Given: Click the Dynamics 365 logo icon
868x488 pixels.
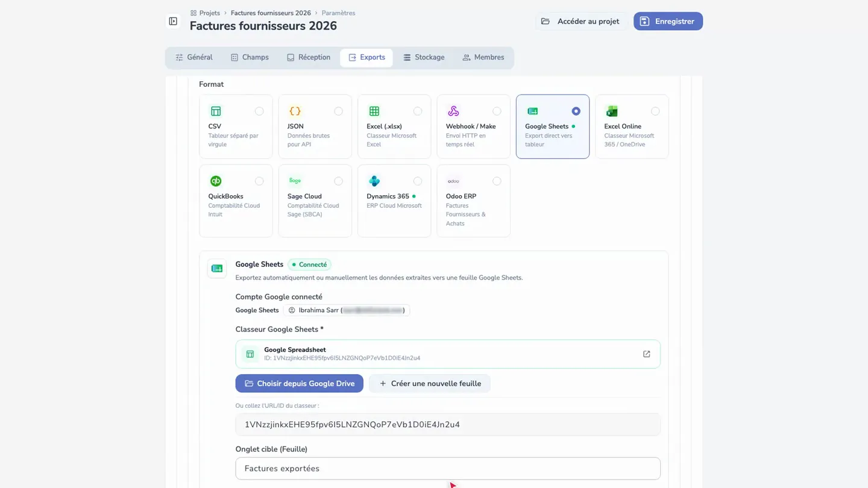Looking at the screenshot, I should [374, 181].
